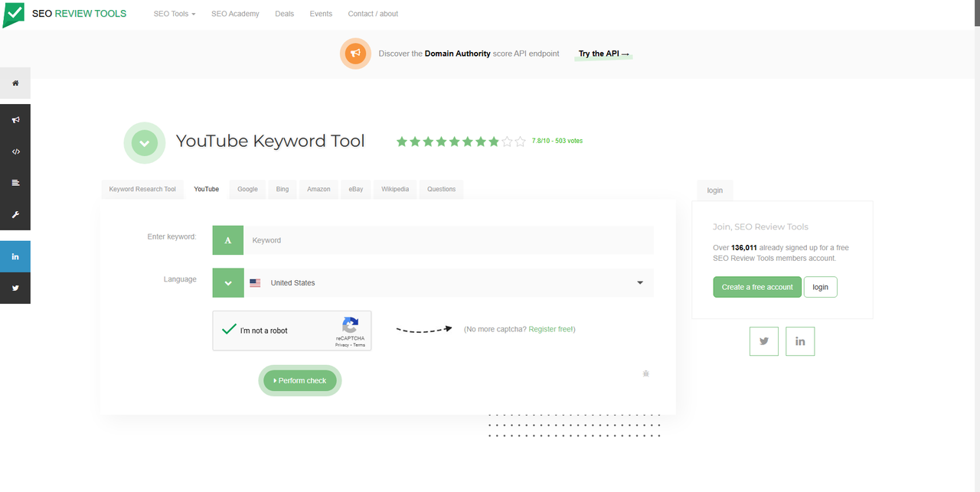
Task: Click the Perform check button
Action: coord(300,380)
